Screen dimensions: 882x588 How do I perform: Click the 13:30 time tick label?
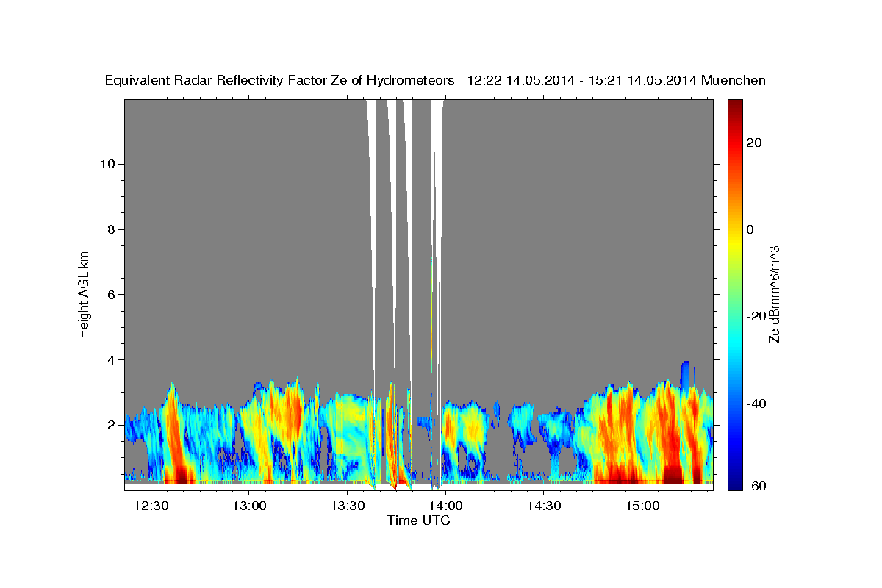pyautogui.click(x=348, y=506)
